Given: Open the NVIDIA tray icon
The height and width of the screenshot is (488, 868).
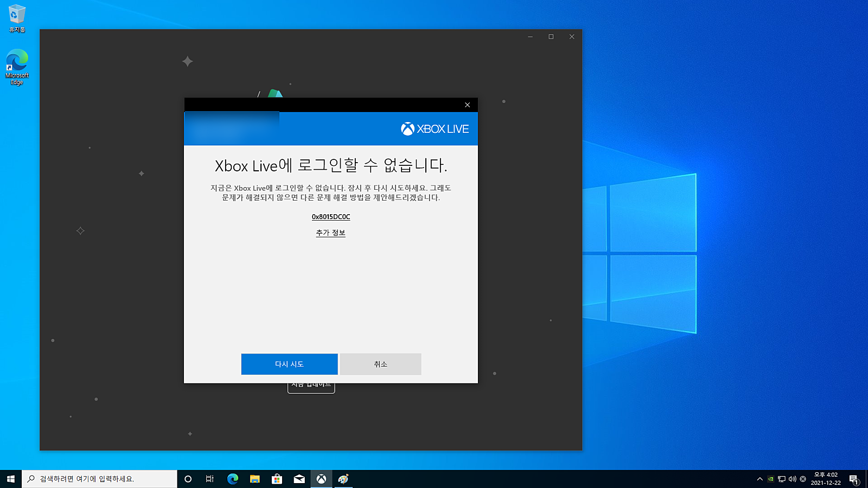Looking at the screenshot, I should [770, 479].
